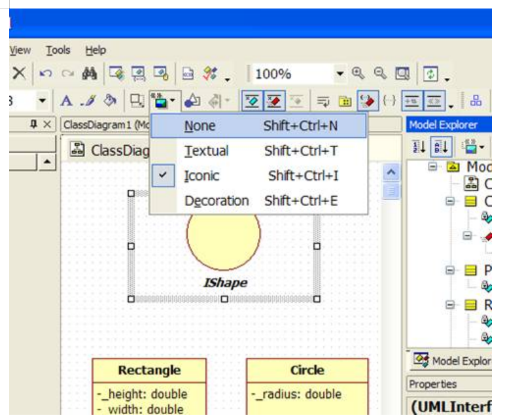Screen dimensions: 505x420
Task: Pin the left panel with pushpin
Action: [x=33, y=124]
